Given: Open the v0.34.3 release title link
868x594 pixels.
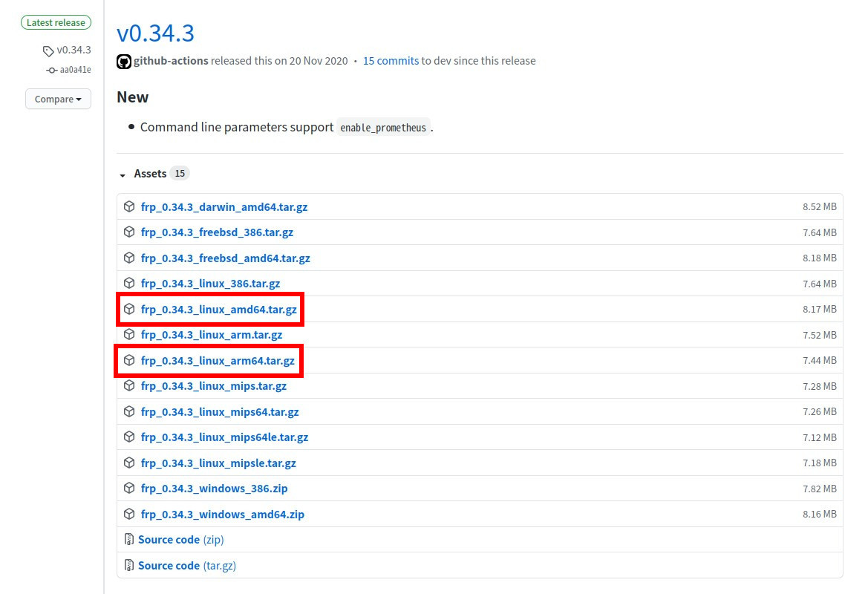Looking at the screenshot, I should click(x=155, y=33).
